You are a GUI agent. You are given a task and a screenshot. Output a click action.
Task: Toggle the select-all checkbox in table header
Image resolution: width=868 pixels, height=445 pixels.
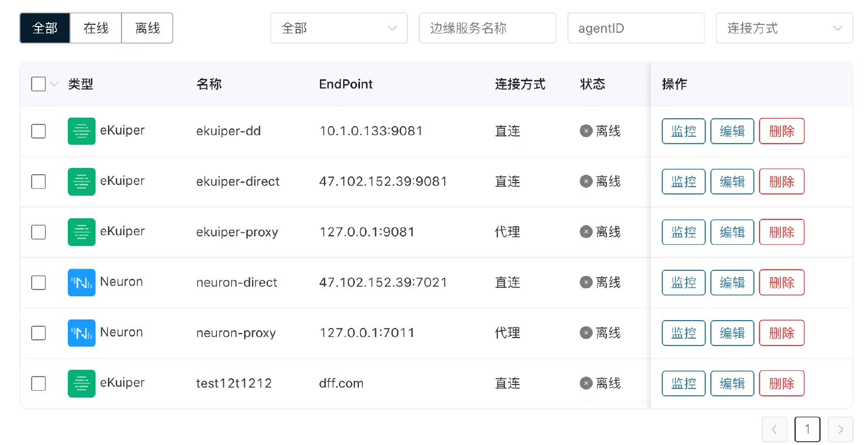point(37,83)
